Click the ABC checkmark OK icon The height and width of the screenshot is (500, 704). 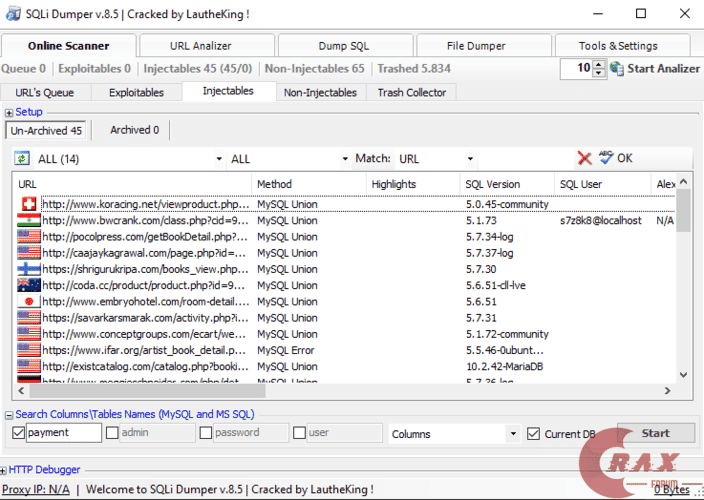[606, 158]
